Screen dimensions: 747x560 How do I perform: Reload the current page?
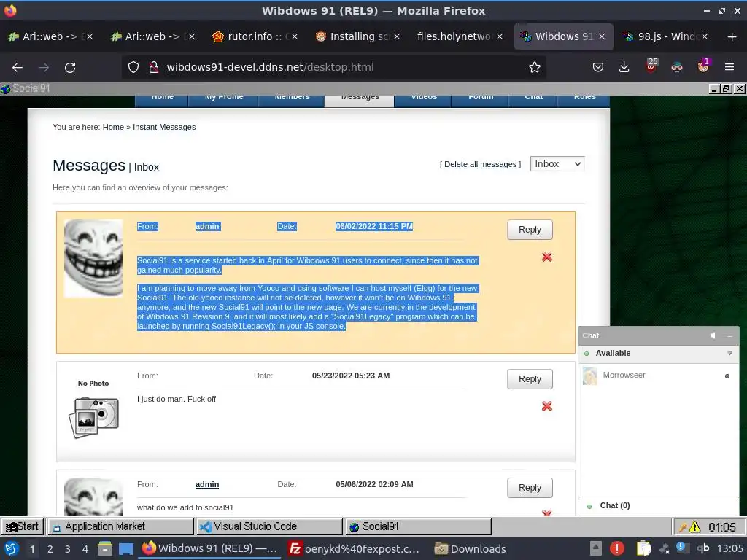point(70,68)
